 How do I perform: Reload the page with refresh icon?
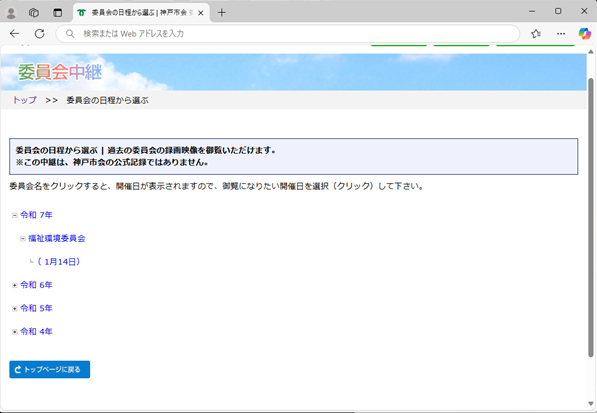pos(40,33)
